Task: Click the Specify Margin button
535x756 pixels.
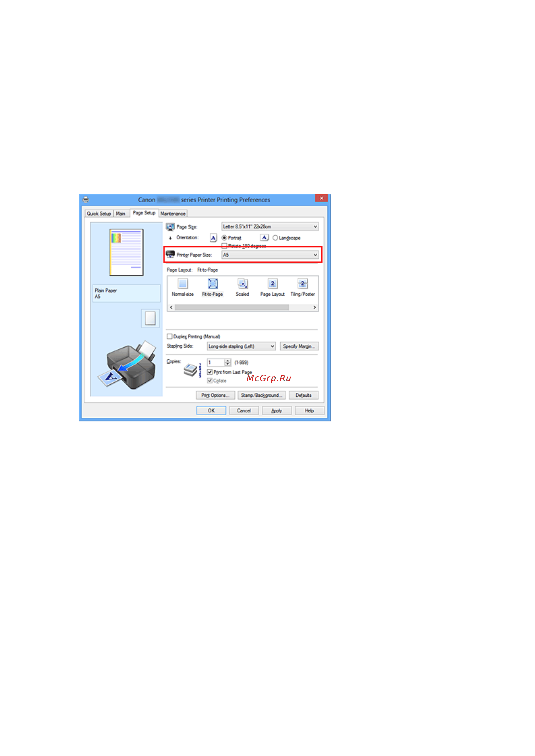Action: 299,346
